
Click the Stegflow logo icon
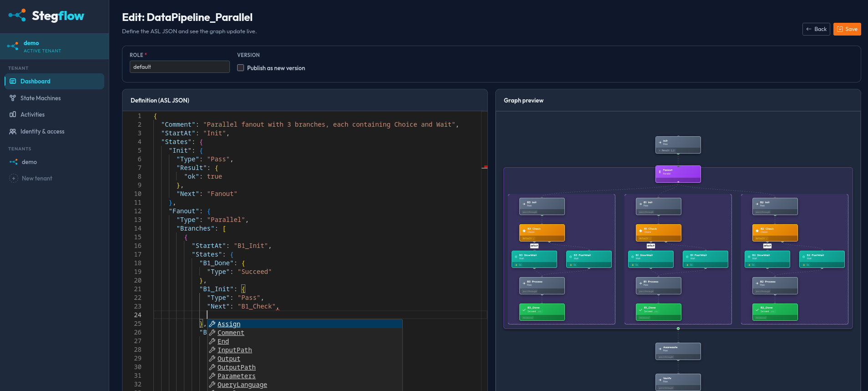[17, 15]
